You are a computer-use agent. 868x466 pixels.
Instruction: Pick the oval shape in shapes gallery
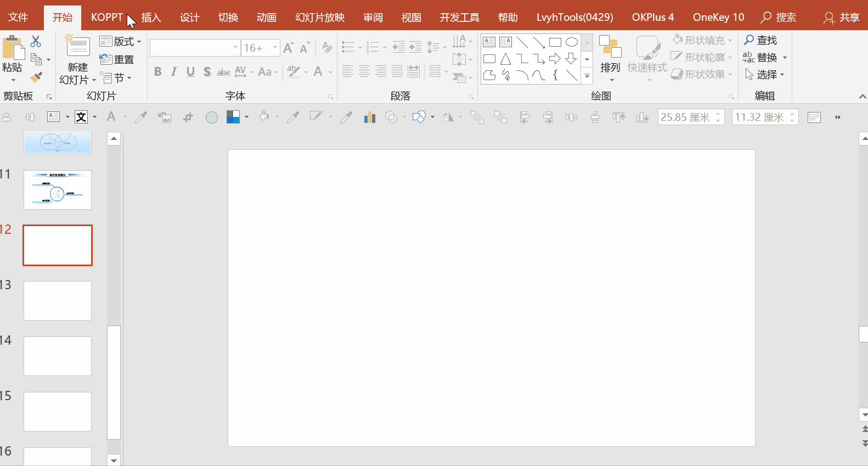pos(571,42)
